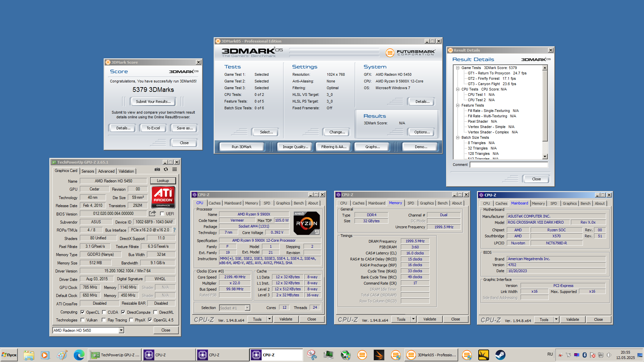Click the volume speaker tray icon
The width and height of the screenshot is (644, 362).
coord(609,355)
